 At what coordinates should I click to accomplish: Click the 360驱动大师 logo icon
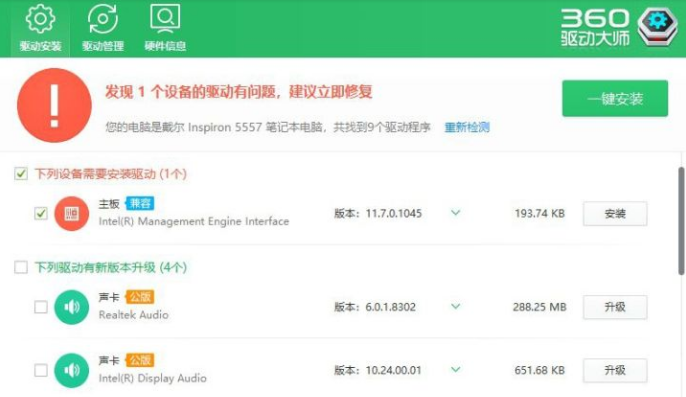tap(657, 27)
